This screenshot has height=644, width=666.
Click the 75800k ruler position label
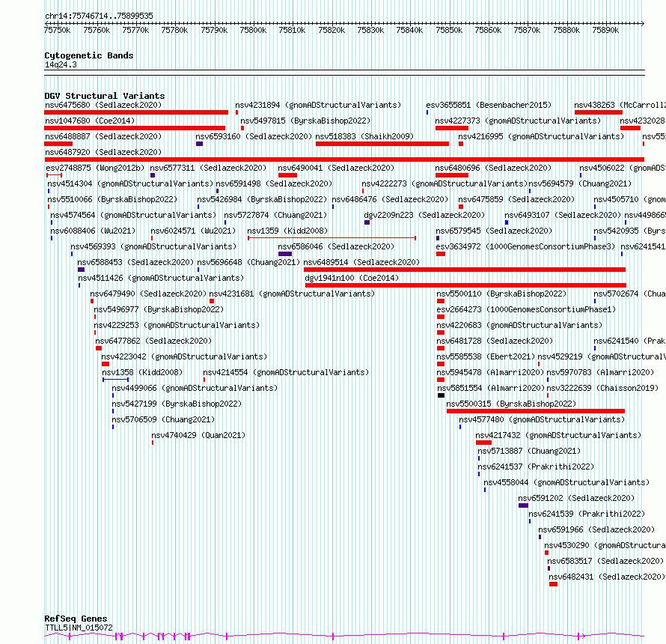click(x=253, y=30)
